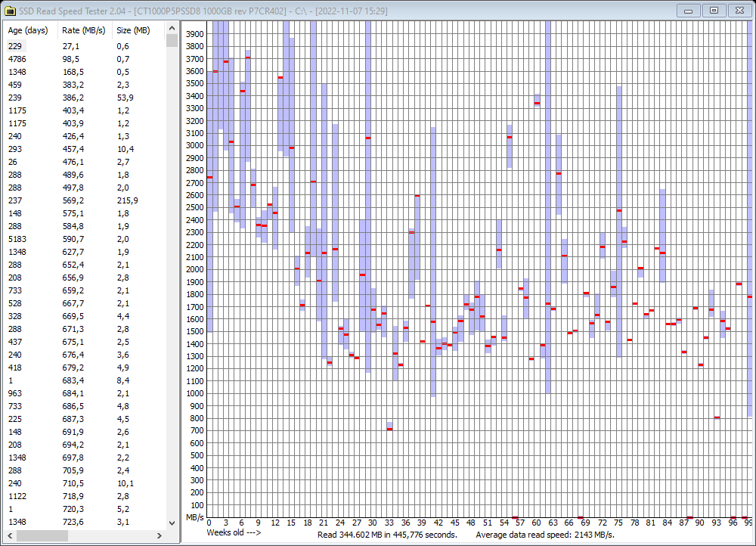
Task: Select the row with rate 168,5
Action: point(85,72)
